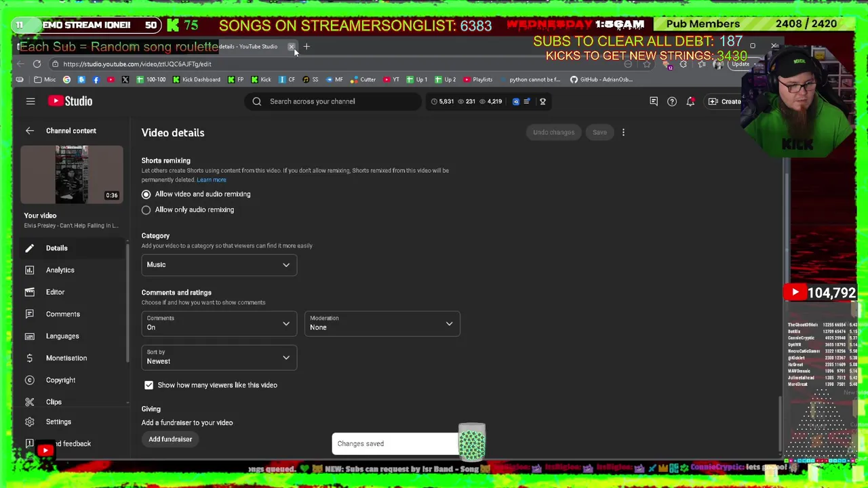Open the Facebook bookmark icon
The height and width of the screenshot is (488, 868).
(x=96, y=79)
